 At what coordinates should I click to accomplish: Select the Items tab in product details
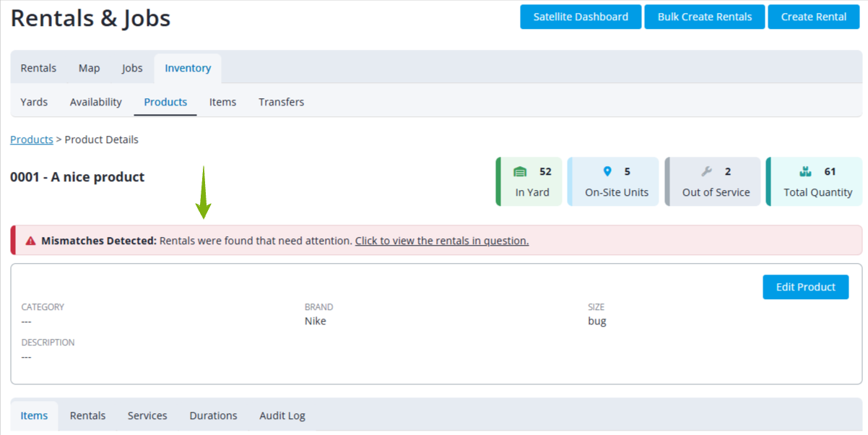34,415
